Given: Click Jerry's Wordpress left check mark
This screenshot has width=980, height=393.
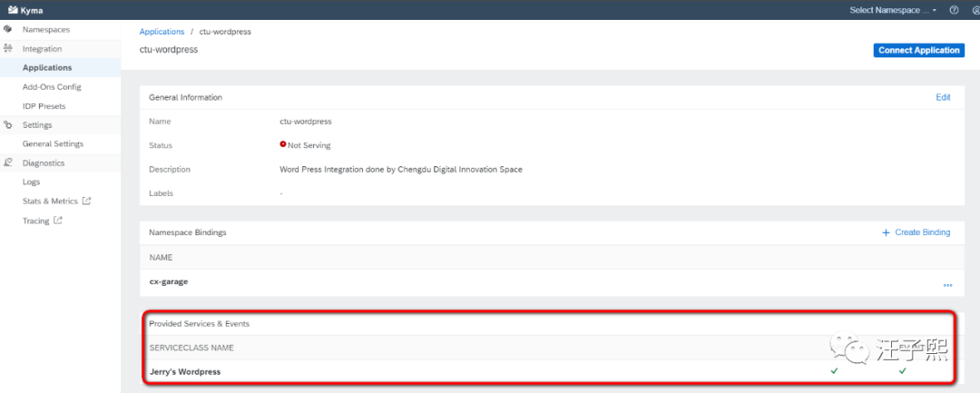Looking at the screenshot, I should click(834, 371).
